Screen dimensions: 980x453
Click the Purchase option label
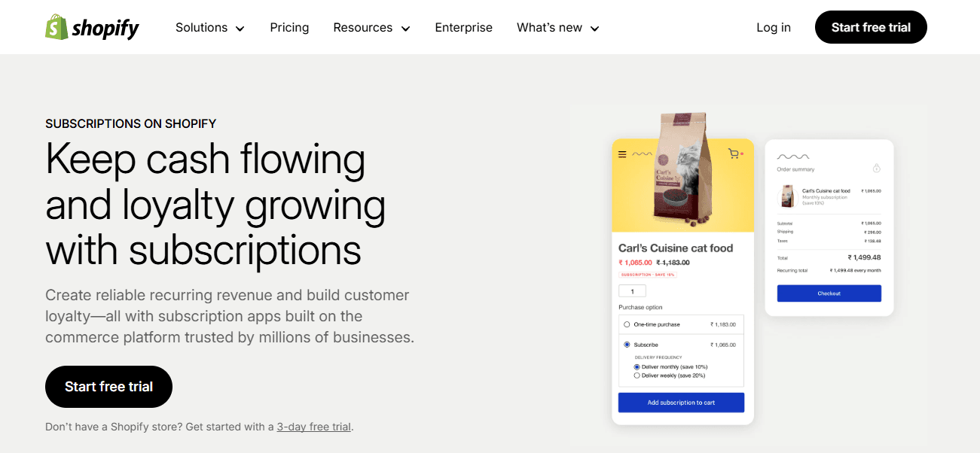(640, 308)
